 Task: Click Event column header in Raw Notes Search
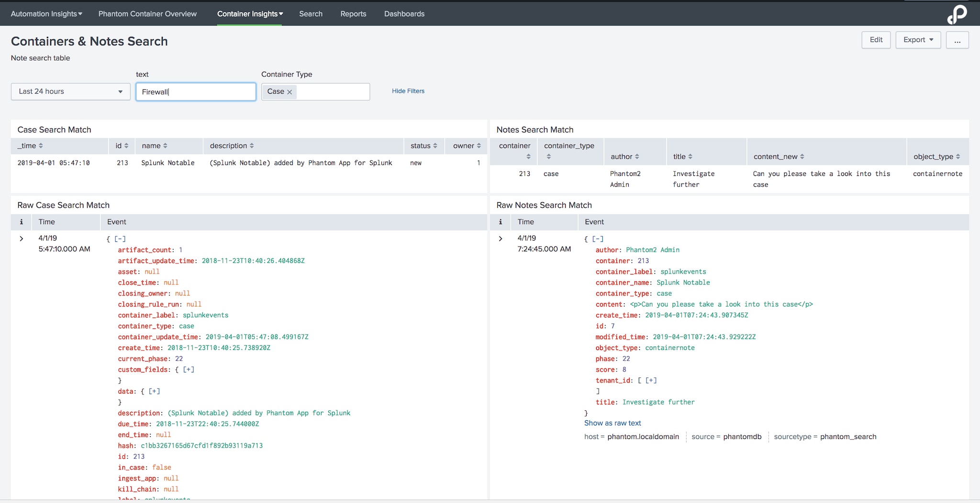click(x=594, y=222)
